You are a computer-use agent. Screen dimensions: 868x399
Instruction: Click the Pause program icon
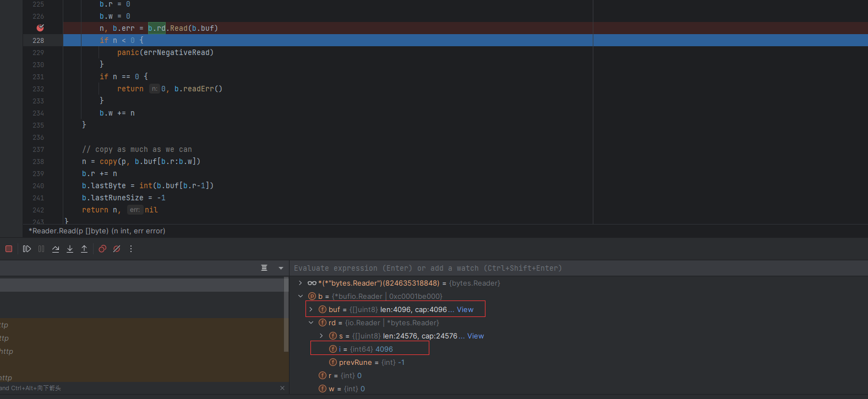click(x=41, y=249)
